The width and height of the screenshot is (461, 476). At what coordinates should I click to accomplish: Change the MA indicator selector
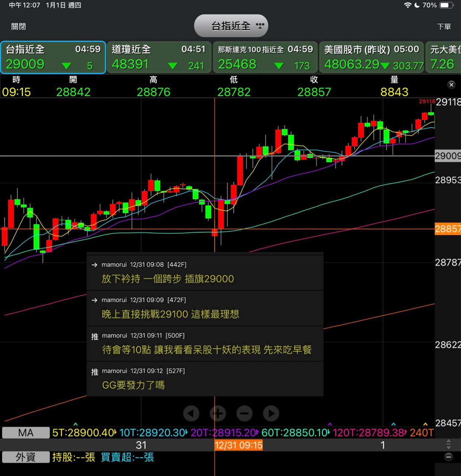26,432
